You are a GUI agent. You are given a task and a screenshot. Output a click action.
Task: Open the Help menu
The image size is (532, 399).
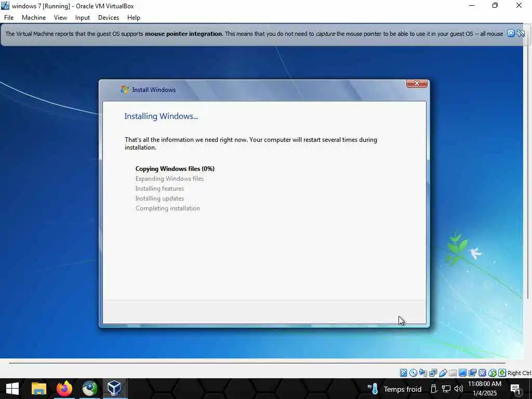click(134, 18)
